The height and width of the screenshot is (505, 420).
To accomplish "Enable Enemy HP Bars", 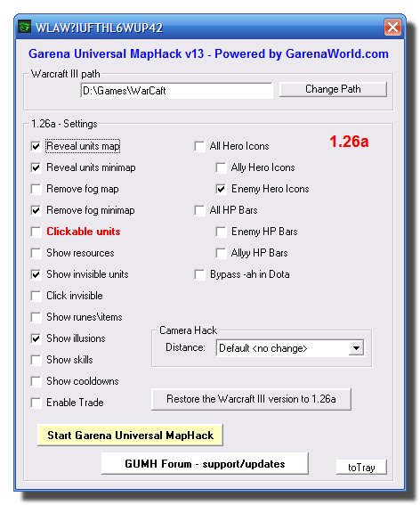I will pos(221,232).
